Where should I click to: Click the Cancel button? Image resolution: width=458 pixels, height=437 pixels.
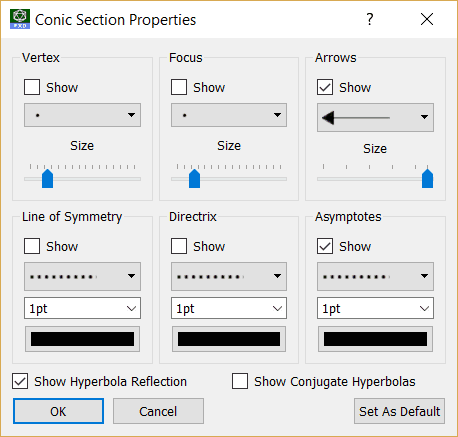pyautogui.click(x=158, y=411)
